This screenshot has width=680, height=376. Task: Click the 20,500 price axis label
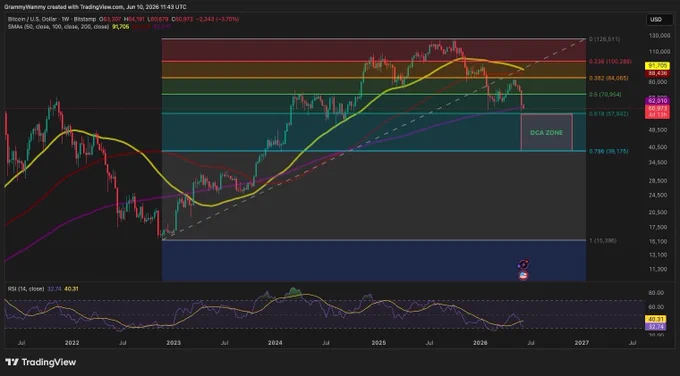point(659,212)
